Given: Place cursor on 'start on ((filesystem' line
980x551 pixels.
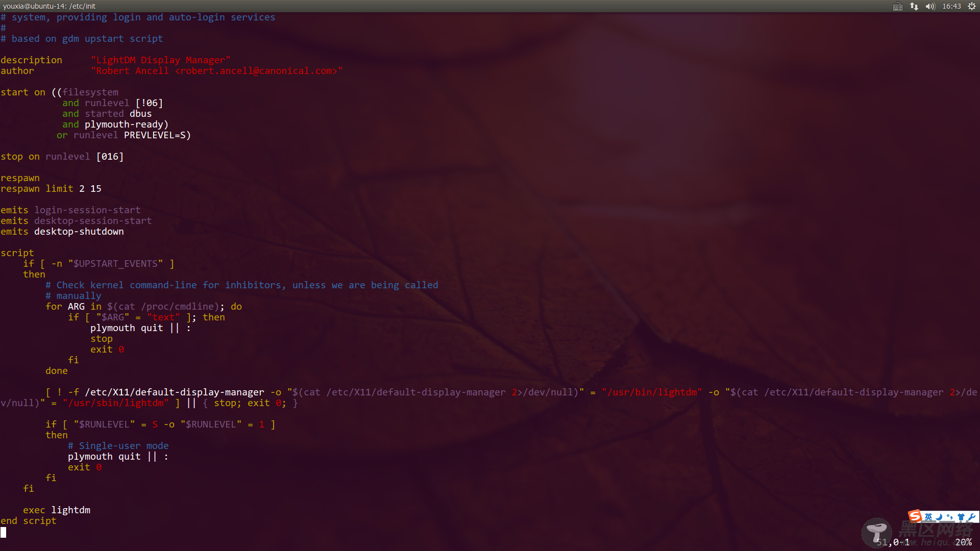Looking at the screenshot, I should (x=59, y=92).
